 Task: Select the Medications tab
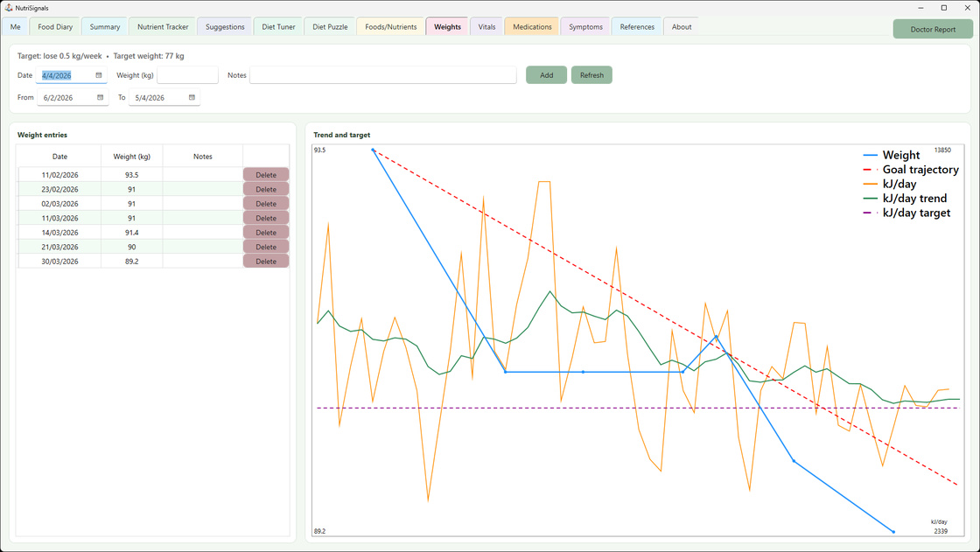click(531, 26)
